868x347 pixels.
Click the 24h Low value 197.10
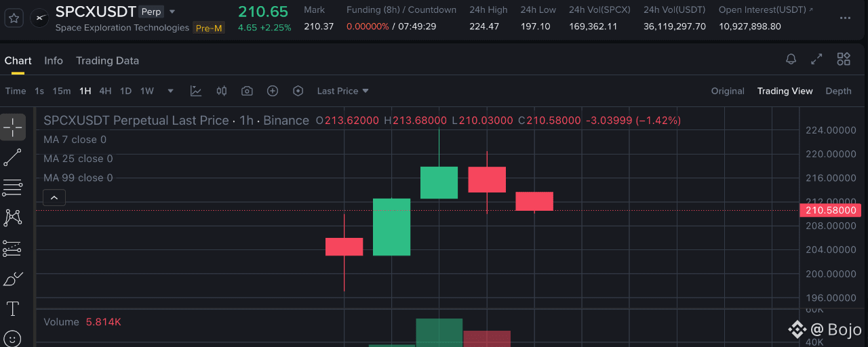(x=535, y=26)
